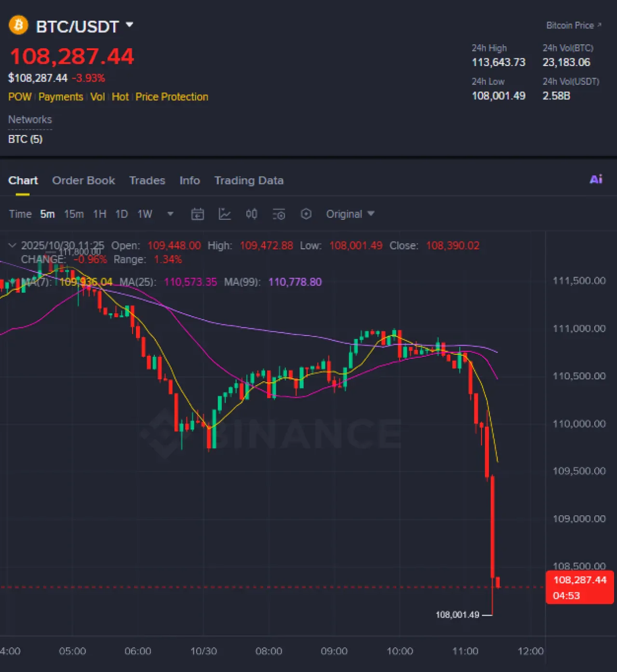Click the Bitcoin coin logo icon
Viewport: 617px width, 672px height.
click(x=18, y=25)
